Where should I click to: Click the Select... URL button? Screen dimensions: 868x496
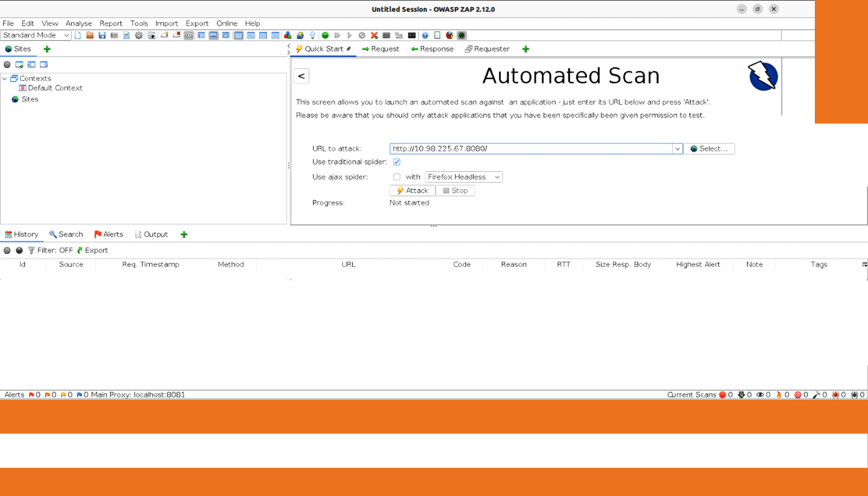tap(709, 149)
